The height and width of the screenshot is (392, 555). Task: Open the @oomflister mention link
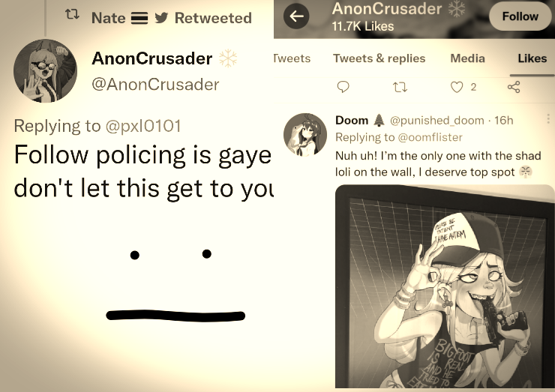pyautogui.click(x=430, y=137)
